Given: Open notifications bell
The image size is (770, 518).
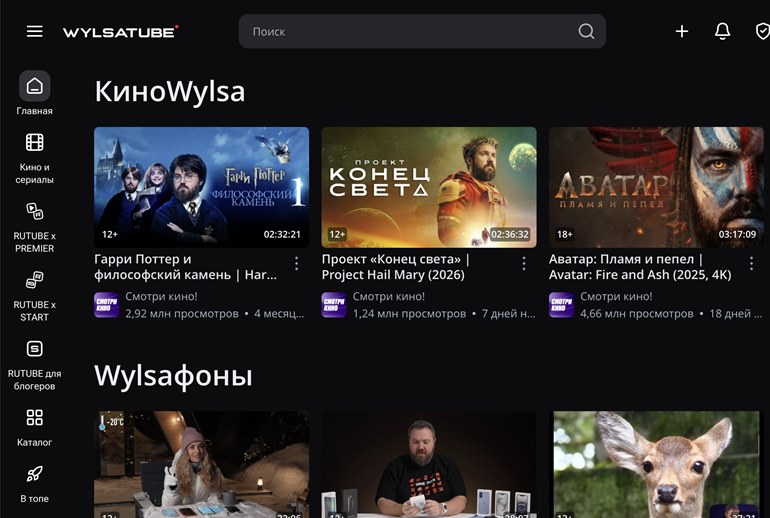Looking at the screenshot, I should click(x=722, y=31).
